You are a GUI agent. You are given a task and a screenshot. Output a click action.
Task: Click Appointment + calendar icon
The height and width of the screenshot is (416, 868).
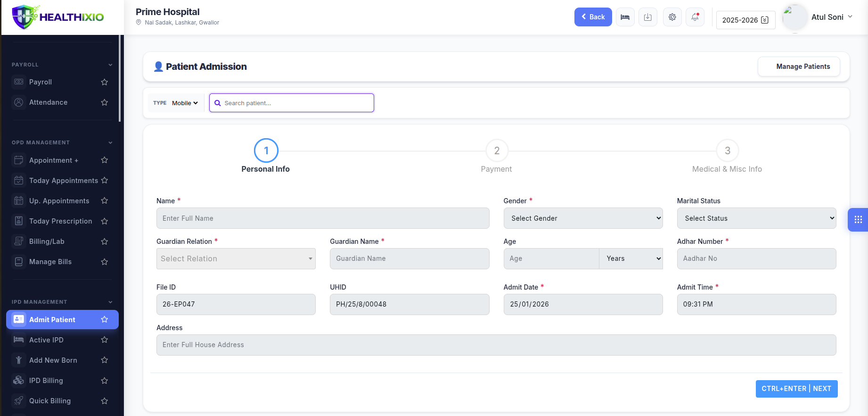pyautogui.click(x=19, y=160)
